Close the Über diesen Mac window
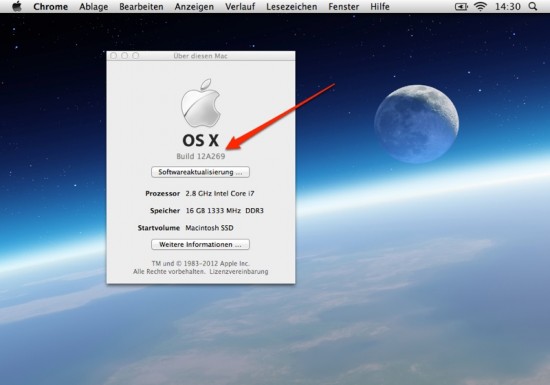550x385 pixels. point(114,56)
